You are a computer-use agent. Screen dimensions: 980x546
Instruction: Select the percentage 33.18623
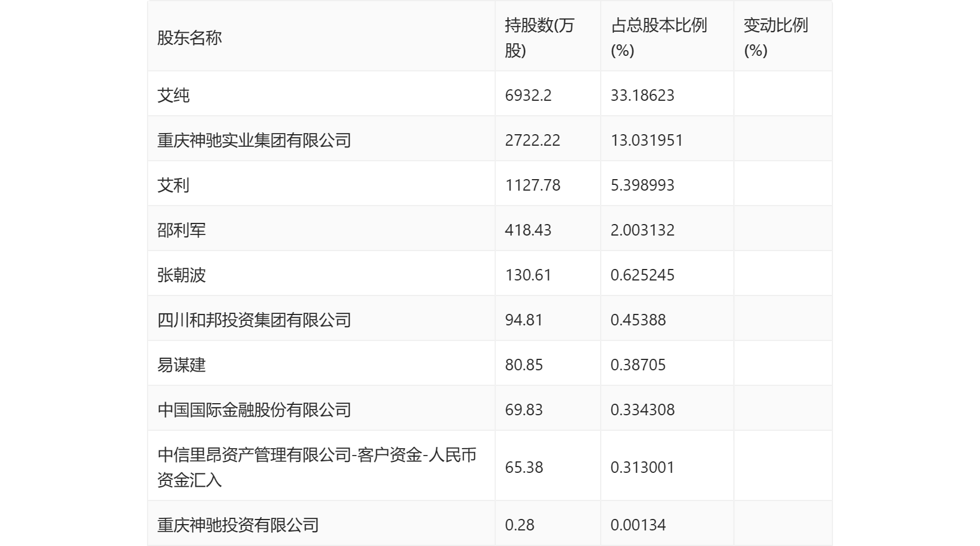click(642, 95)
